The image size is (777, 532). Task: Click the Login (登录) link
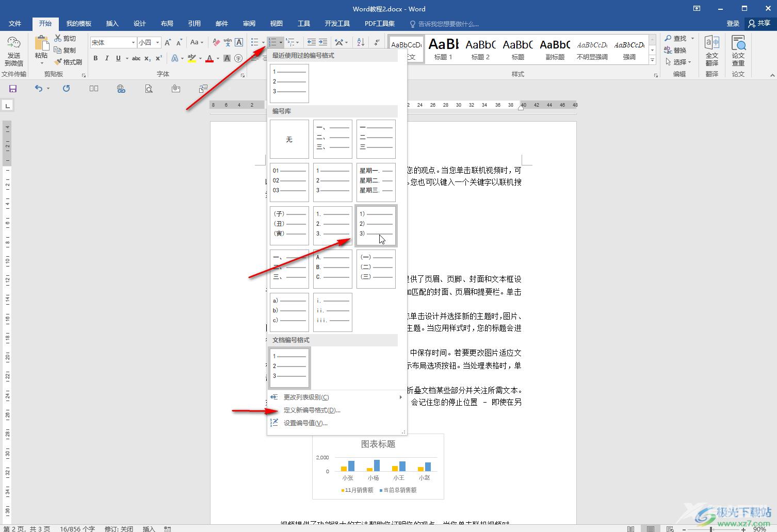tap(733, 24)
